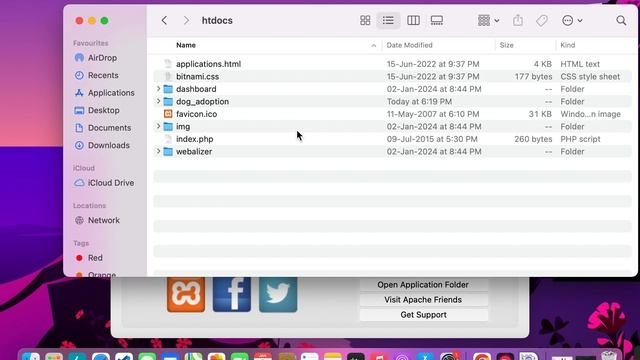Open the More actions ellipsis menu
Viewport: 640px width, 360px height.
click(x=572, y=20)
